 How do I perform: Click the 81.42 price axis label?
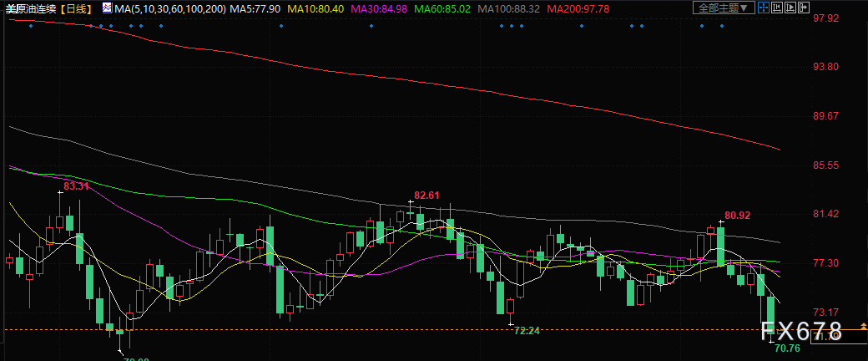point(825,214)
